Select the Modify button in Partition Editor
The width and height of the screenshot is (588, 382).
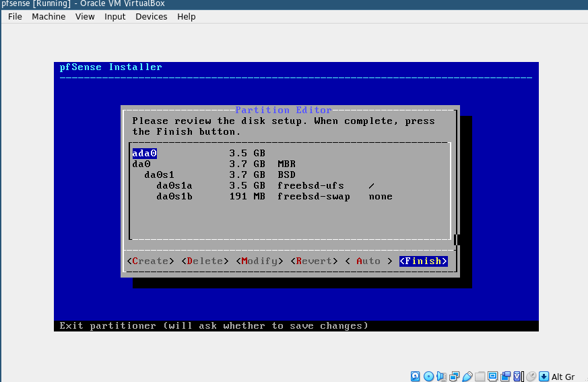tap(259, 261)
